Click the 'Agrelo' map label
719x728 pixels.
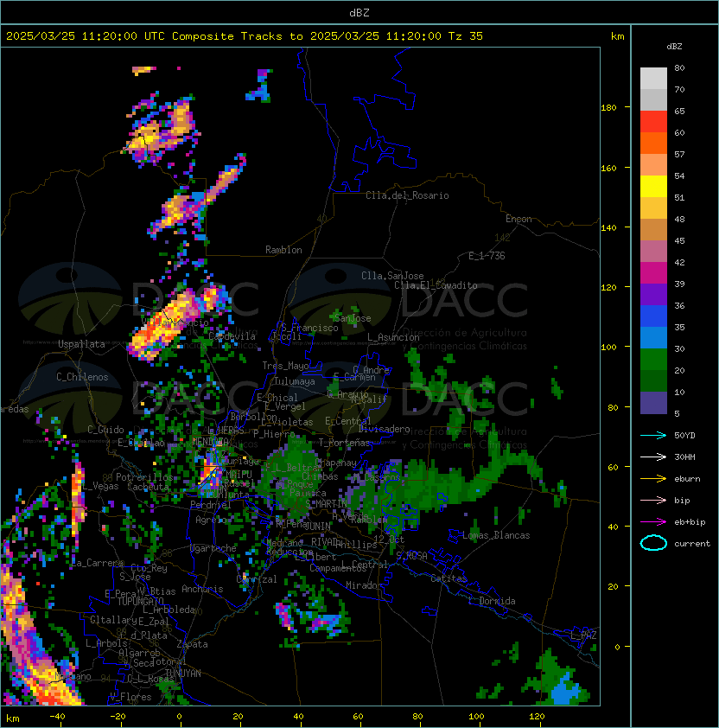(211, 520)
